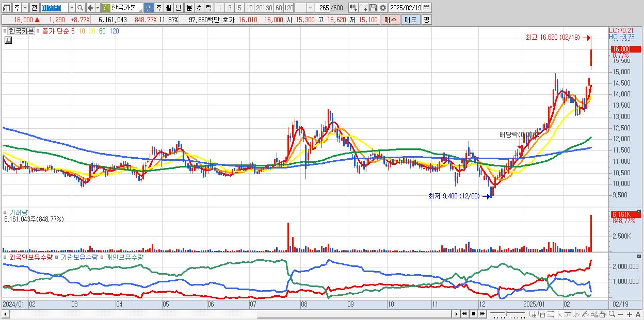Toggle the 외국인보유수량 legend marker
This screenshot has width=644, height=320.
[x=6, y=257]
